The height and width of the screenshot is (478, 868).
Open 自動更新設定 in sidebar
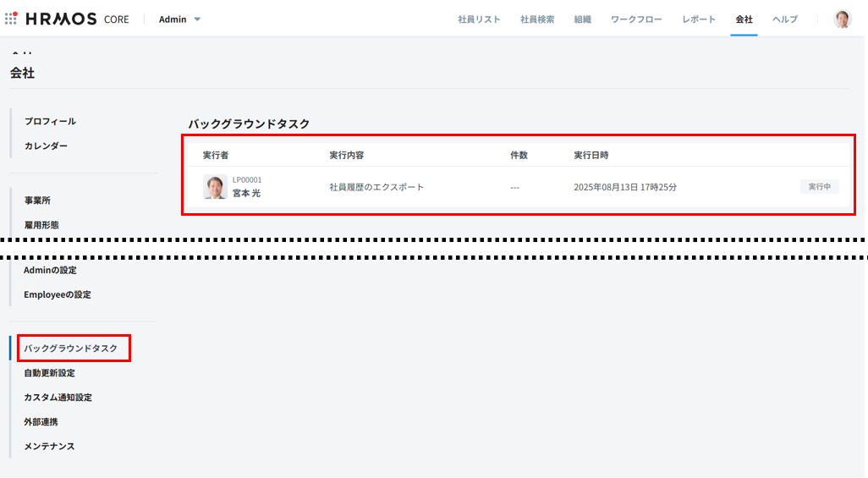pos(49,373)
